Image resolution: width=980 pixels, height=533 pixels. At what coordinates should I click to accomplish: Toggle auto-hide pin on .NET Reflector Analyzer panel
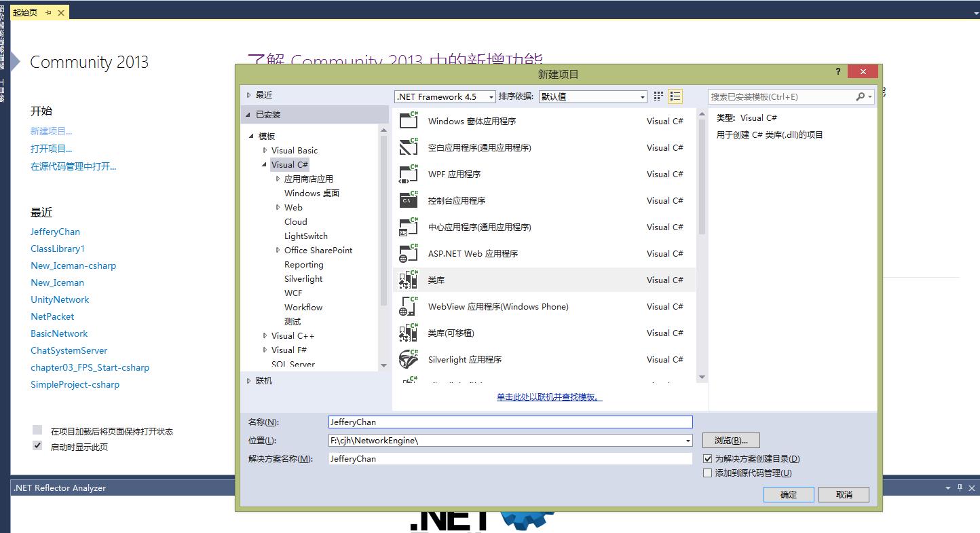pos(960,488)
